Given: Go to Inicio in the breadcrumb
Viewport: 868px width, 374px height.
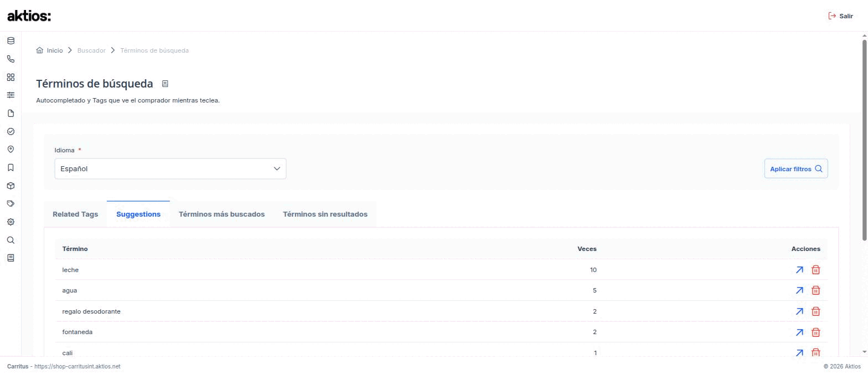Looking at the screenshot, I should click(50, 50).
